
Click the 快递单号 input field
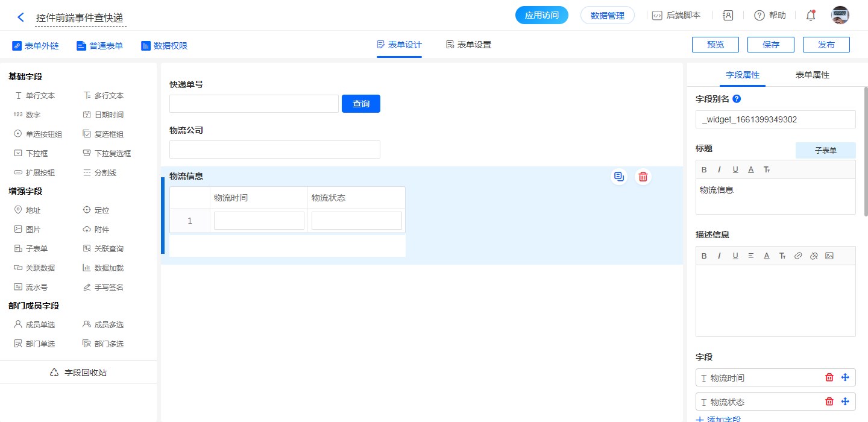click(x=254, y=104)
